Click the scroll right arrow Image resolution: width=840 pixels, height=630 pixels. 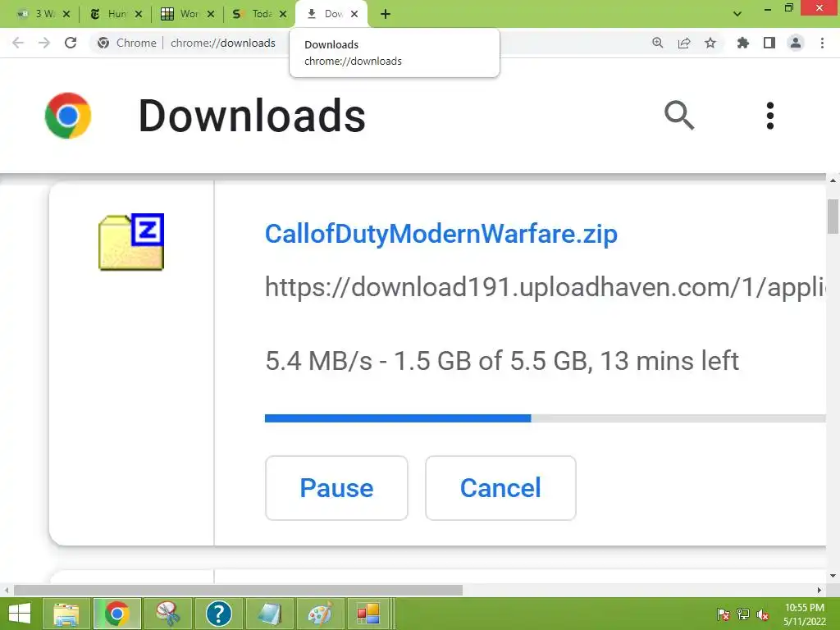(819, 590)
